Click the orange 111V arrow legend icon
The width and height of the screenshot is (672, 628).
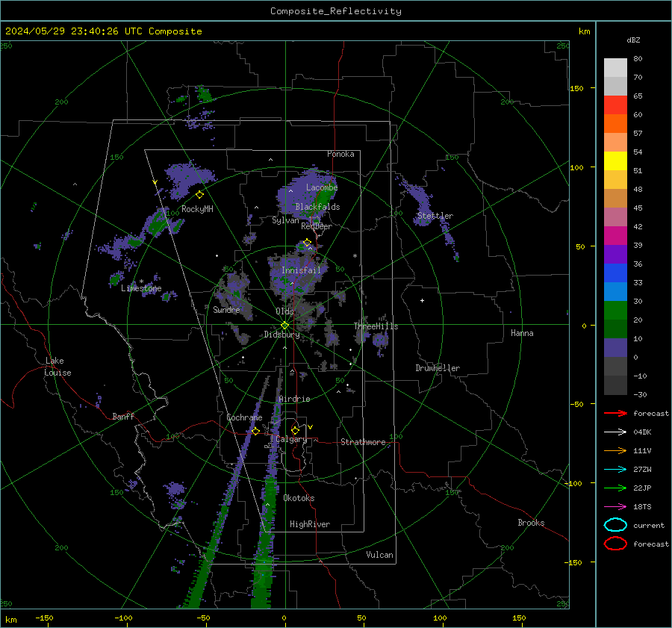615,450
